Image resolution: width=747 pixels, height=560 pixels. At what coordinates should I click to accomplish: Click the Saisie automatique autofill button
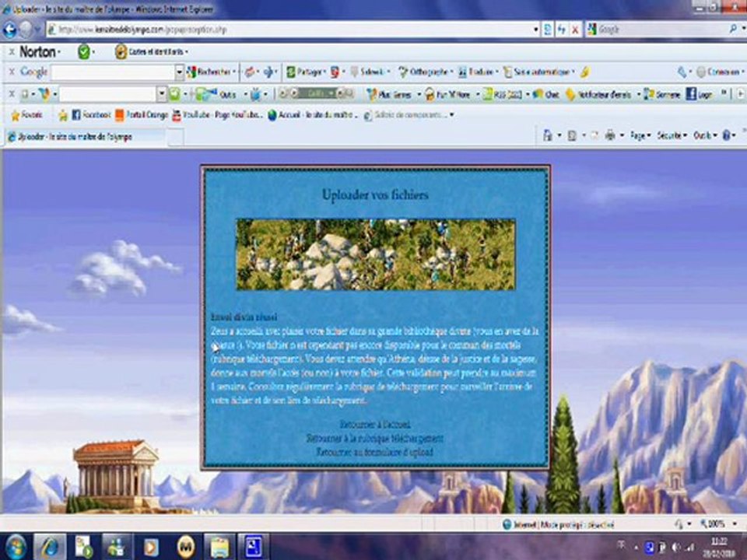538,72
